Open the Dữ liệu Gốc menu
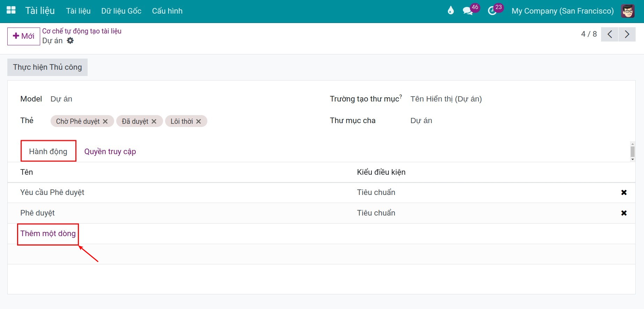This screenshot has width=644, height=309. point(121,11)
